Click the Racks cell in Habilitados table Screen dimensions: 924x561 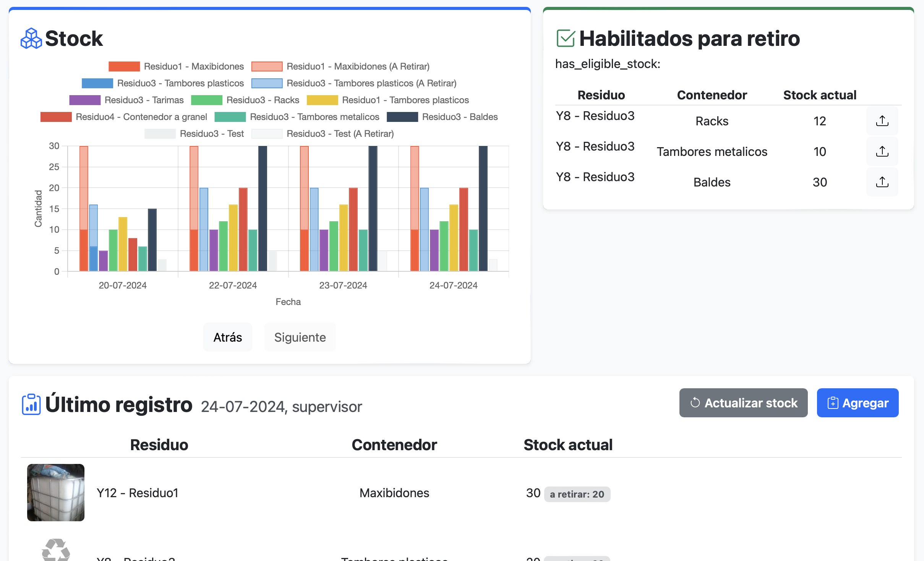[712, 121]
